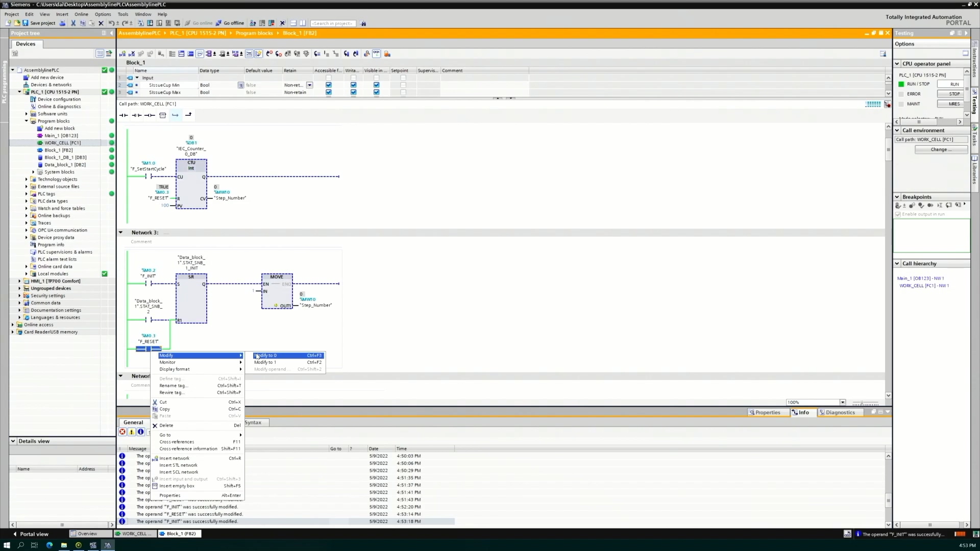Insert an empty box instruction

(163, 115)
